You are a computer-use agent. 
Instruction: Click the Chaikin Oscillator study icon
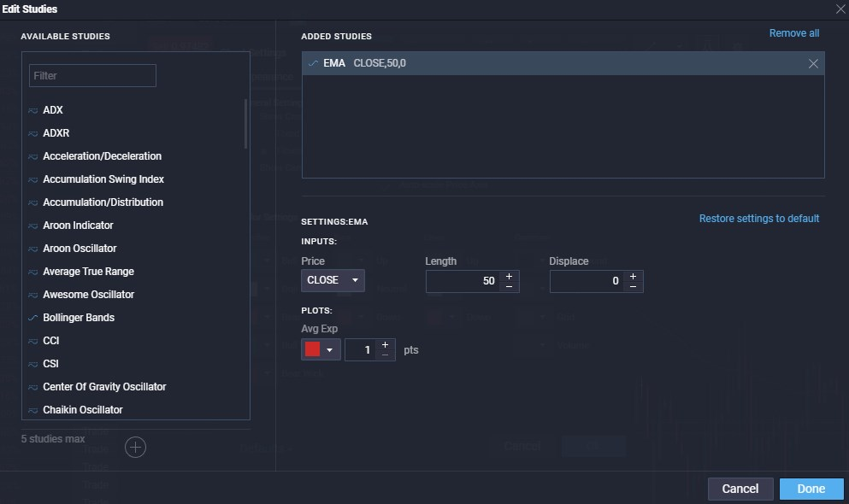(x=33, y=410)
